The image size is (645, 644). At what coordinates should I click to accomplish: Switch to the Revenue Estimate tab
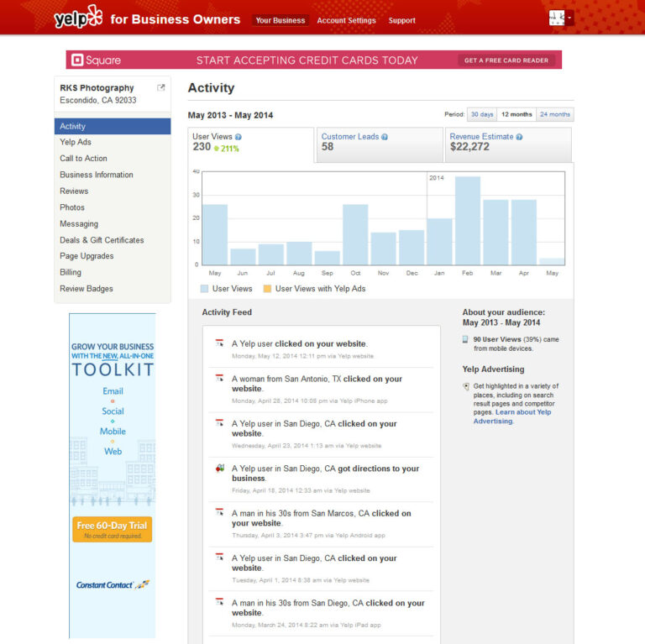507,144
